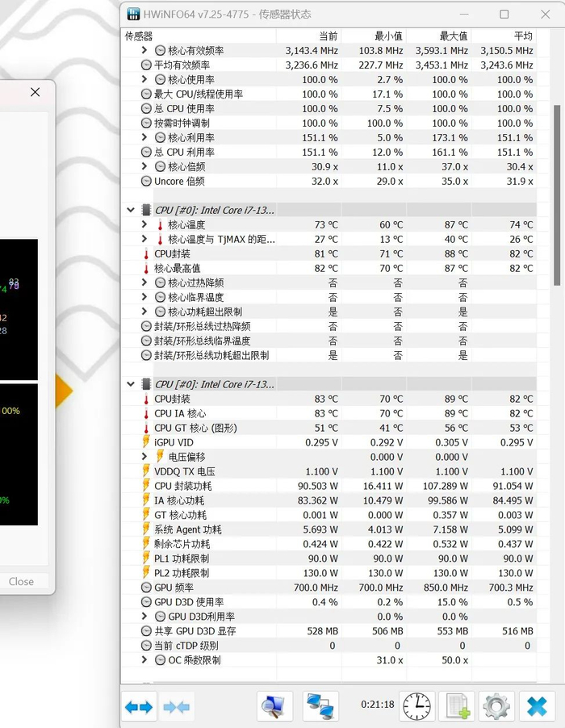The image size is (565, 728).
Task: Click the elapsed time 0:21:18 readout
Action: tap(378, 705)
